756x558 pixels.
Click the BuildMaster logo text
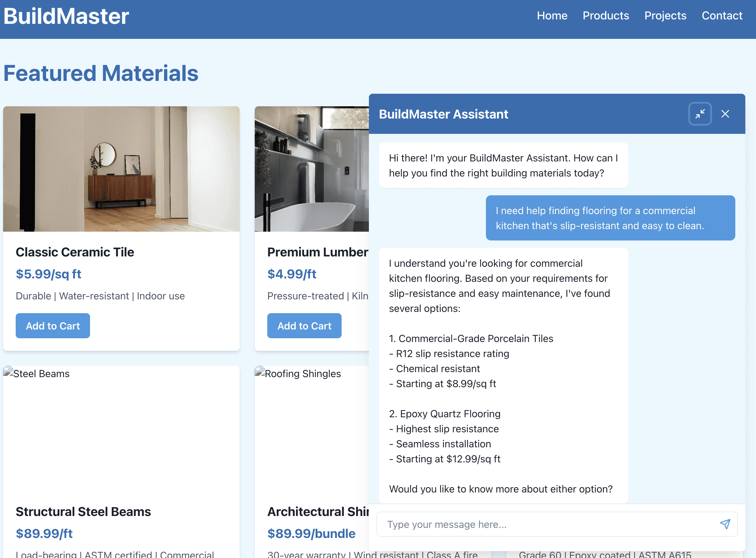[x=66, y=16]
